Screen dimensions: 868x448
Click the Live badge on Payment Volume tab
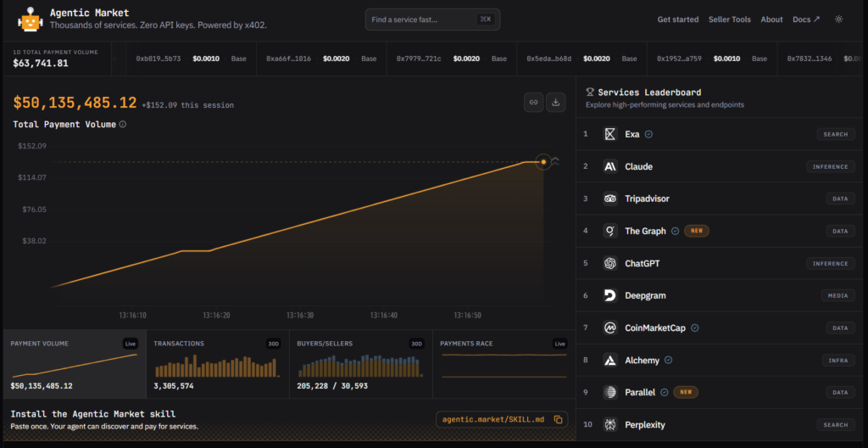pos(130,344)
